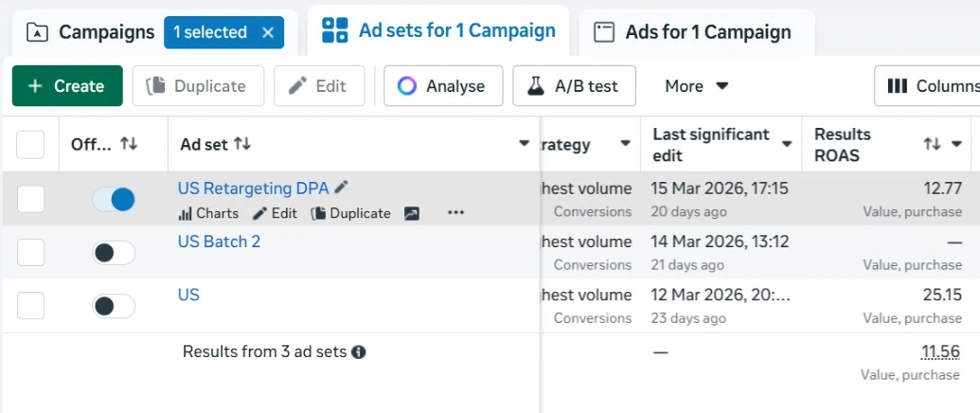Select the US Batch 2 row checkbox

(x=30, y=252)
